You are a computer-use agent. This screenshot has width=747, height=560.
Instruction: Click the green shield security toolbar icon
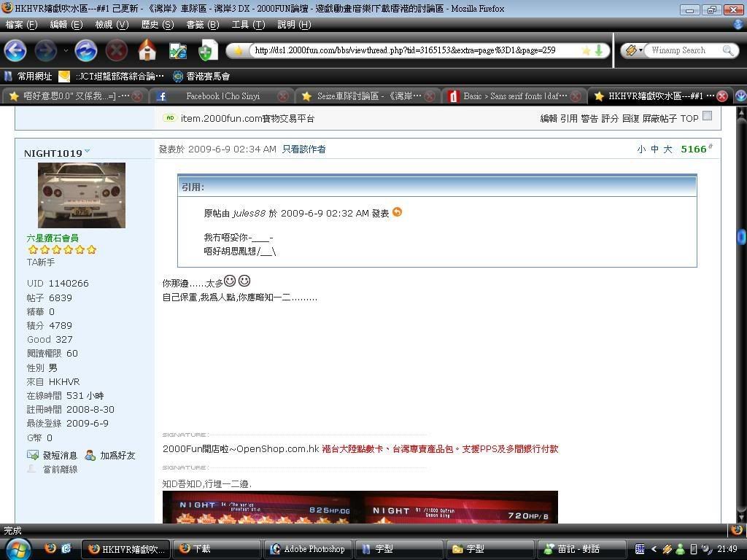[206, 50]
